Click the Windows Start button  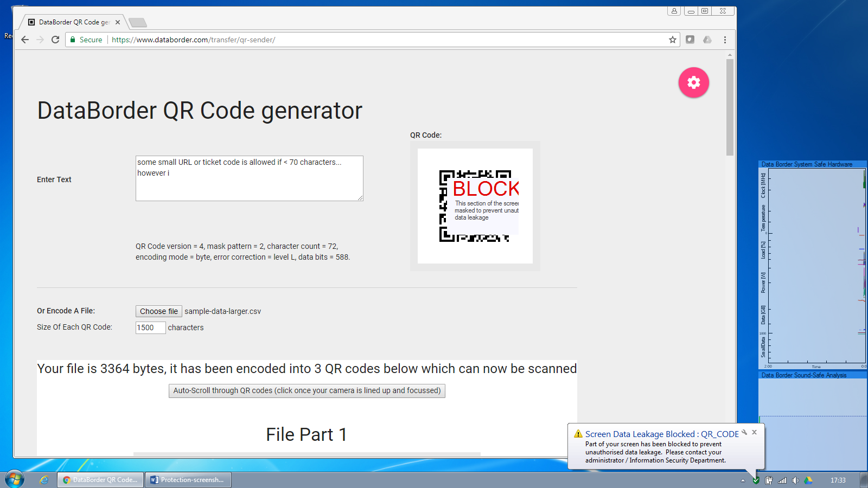coord(15,479)
